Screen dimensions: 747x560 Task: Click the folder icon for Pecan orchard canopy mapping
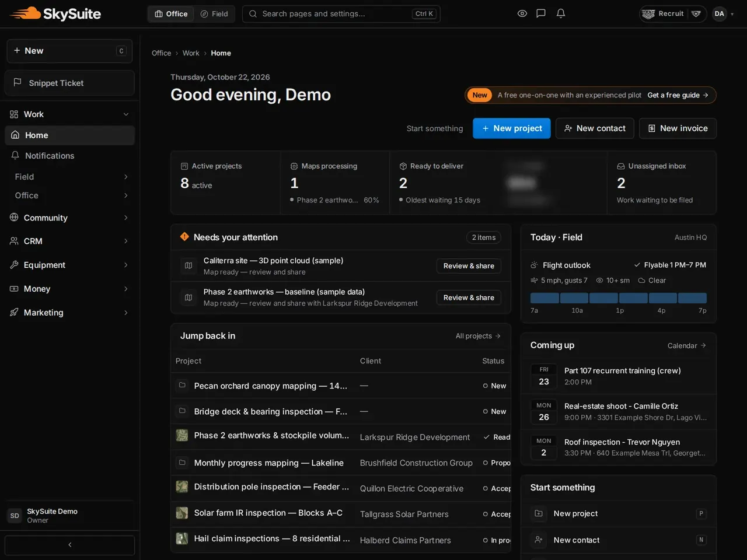point(182,385)
